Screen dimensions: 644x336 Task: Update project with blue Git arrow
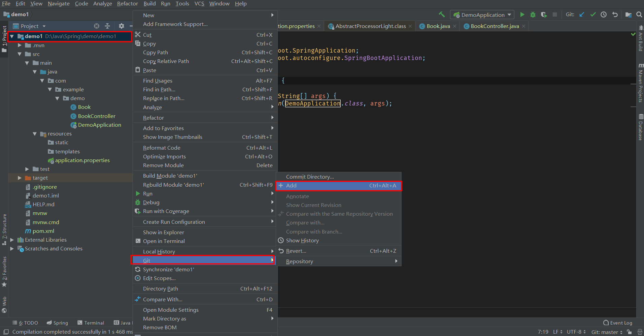[582, 14]
